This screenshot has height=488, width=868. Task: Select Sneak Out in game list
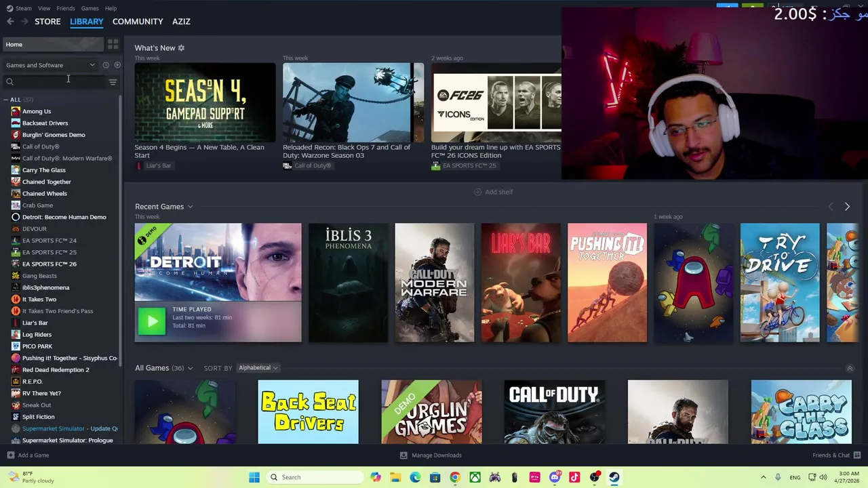click(x=37, y=405)
